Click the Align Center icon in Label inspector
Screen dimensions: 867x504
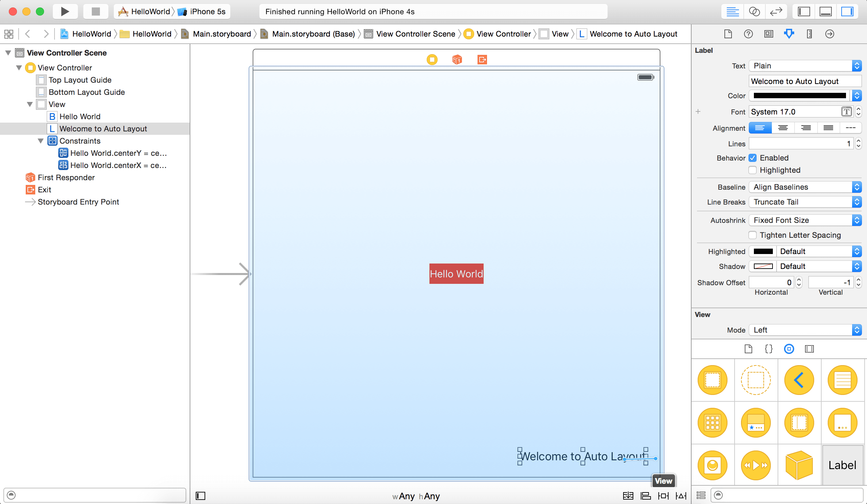click(781, 127)
